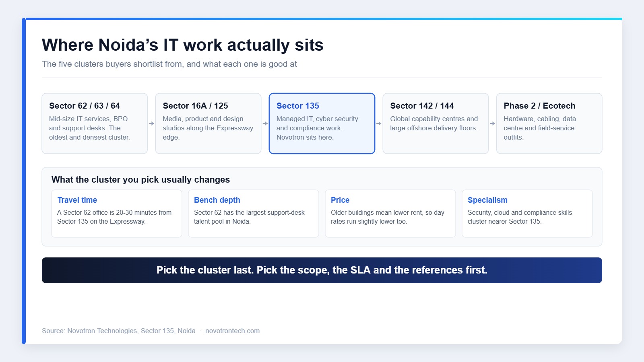The image size is (644, 362).
Task: Click the arrow before Phase 2 / Ecotech
Action: pos(492,123)
